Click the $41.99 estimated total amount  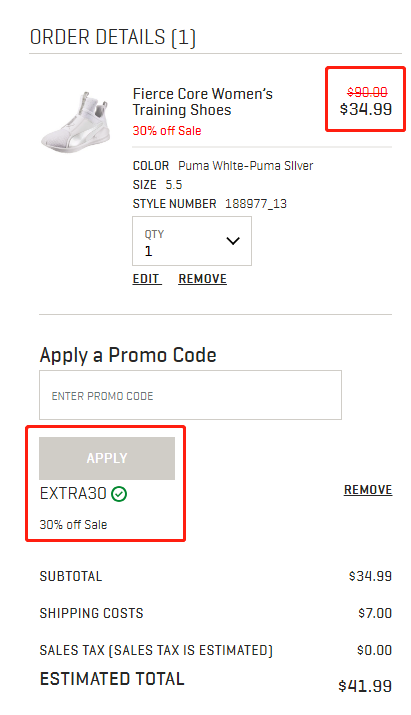[x=365, y=686]
